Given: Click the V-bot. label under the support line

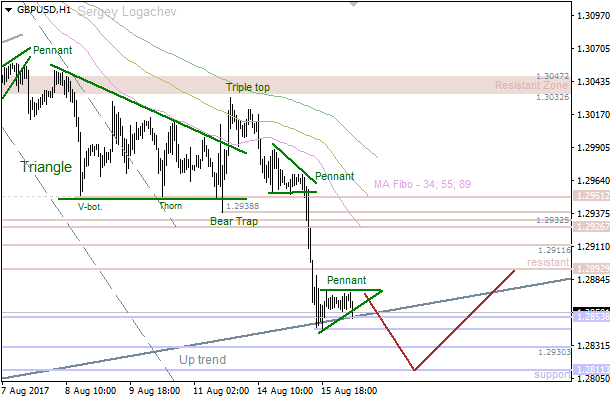Looking at the screenshot, I should pyautogui.click(x=91, y=206).
